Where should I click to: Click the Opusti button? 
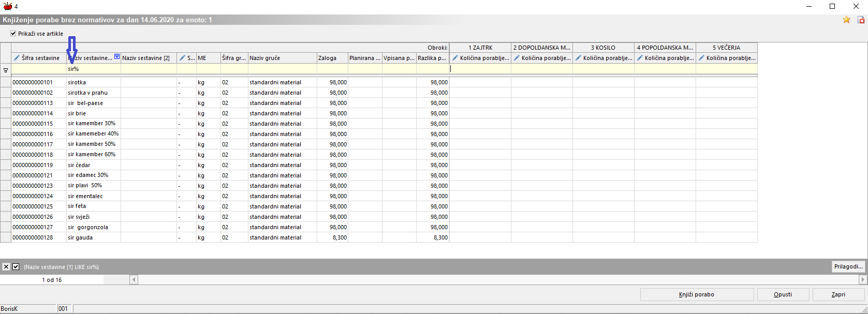[x=783, y=294]
